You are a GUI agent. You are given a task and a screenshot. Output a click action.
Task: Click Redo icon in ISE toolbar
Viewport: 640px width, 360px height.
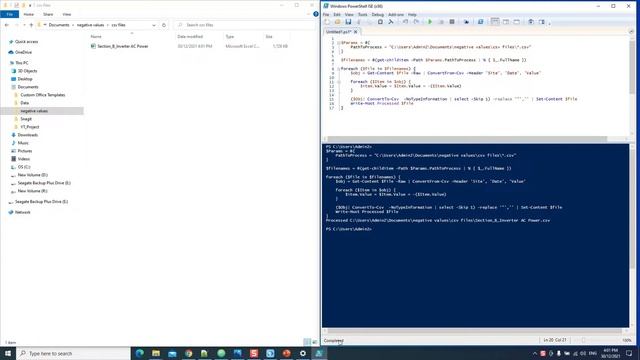416,22
